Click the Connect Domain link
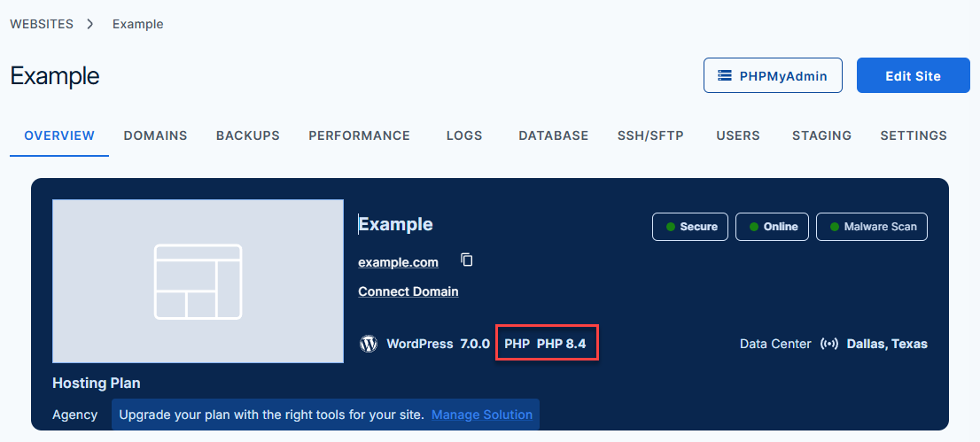This screenshot has width=980, height=442. 408,291
